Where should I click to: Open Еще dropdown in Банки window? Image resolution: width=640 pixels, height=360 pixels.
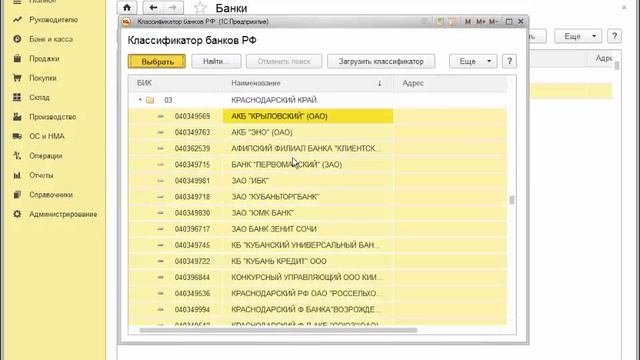[x=578, y=36]
